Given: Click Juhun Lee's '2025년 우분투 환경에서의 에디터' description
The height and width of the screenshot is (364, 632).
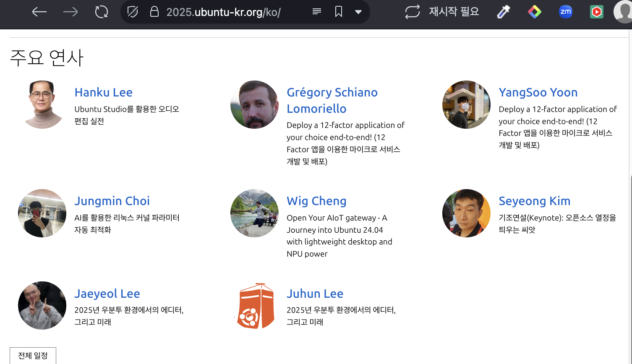Looking at the screenshot, I should coord(341,316).
